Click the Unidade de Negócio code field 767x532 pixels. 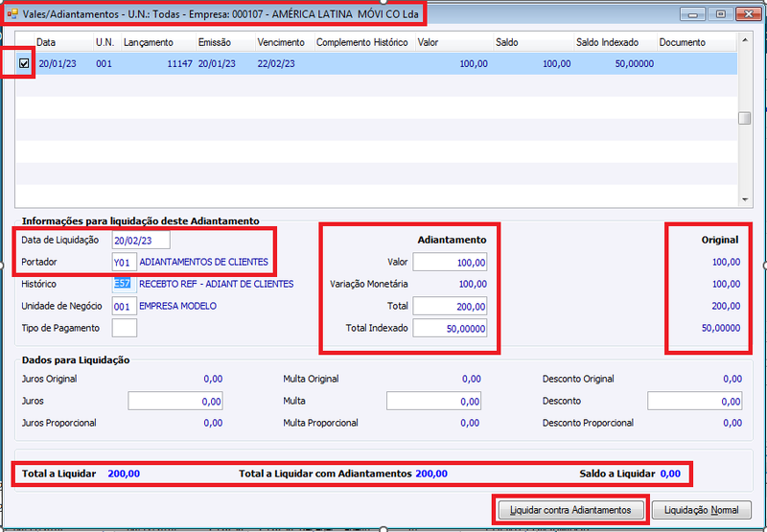125,306
